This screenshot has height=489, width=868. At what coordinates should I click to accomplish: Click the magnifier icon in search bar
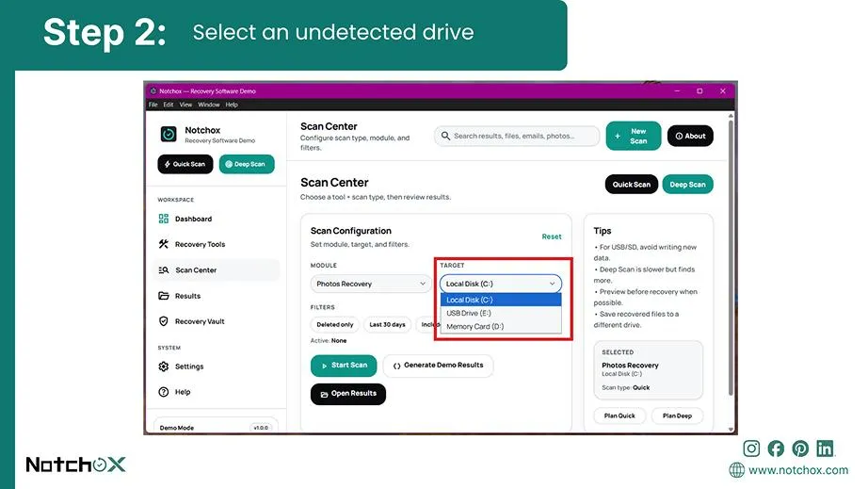click(445, 136)
